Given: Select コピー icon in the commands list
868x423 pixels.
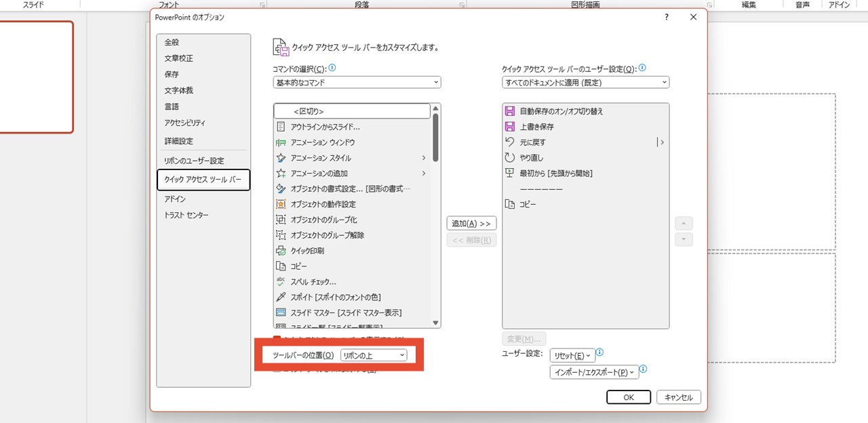Looking at the screenshot, I should click(x=281, y=266).
